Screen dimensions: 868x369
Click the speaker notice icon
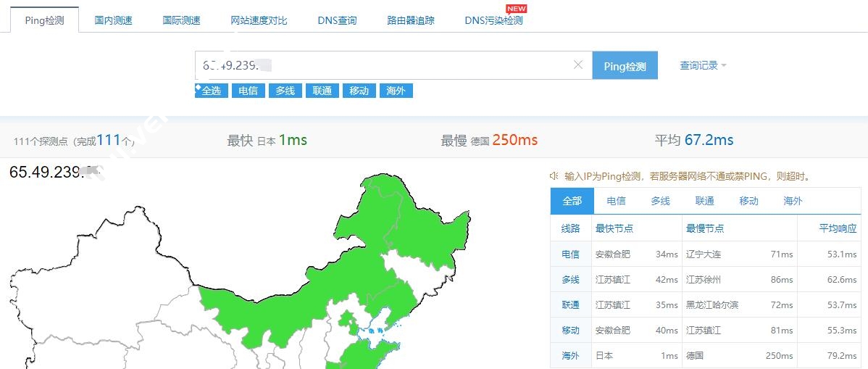pos(554,176)
